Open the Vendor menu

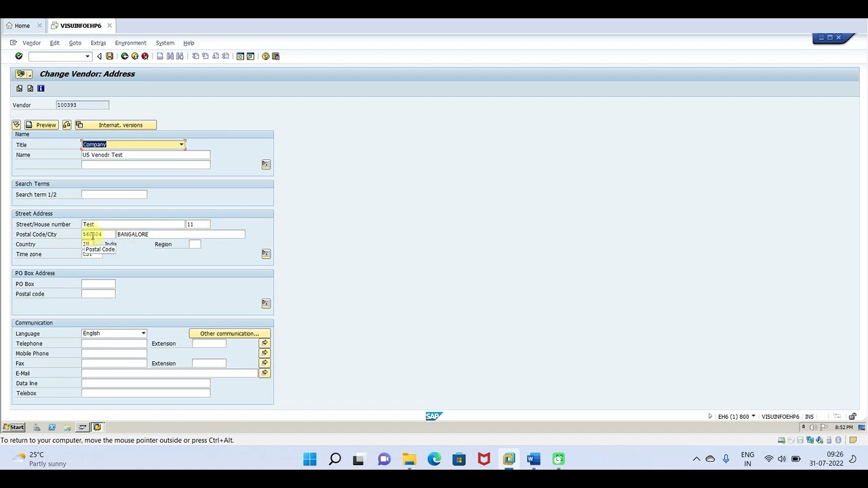point(31,43)
